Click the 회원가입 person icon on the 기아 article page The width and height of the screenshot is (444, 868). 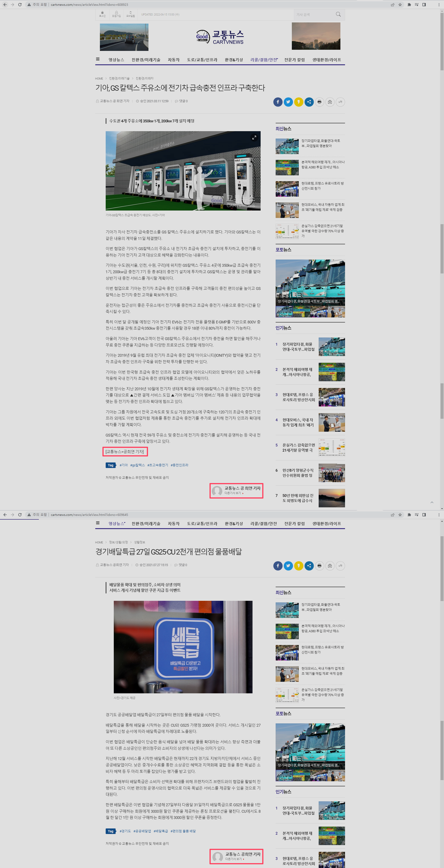coord(117,14)
